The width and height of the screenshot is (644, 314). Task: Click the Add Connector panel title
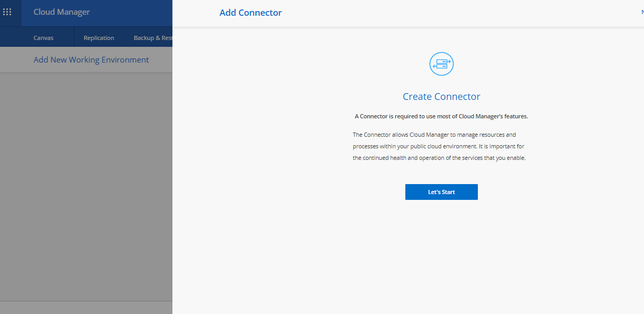[250, 13]
